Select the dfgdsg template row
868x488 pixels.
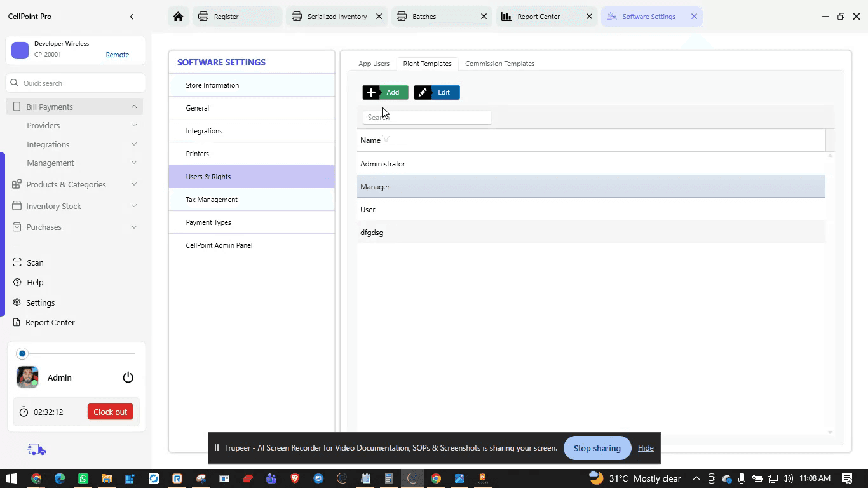[x=591, y=233]
